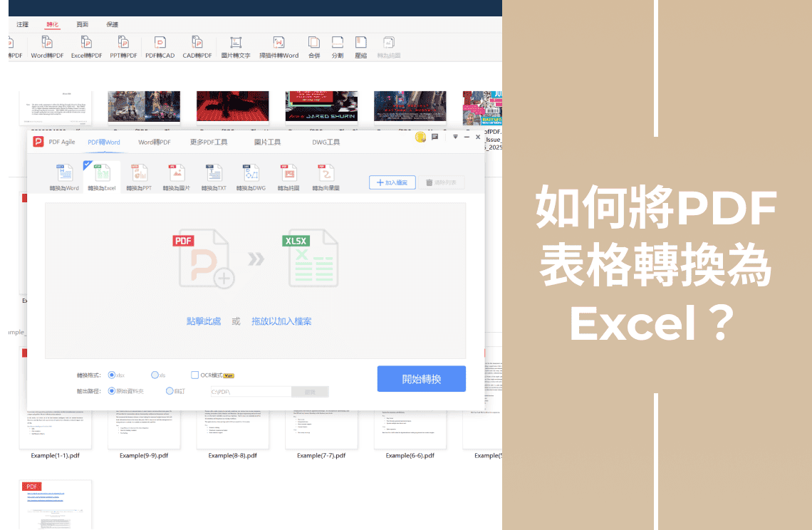Choose the xls output format
This screenshot has width=812, height=530.
click(x=155, y=375)
